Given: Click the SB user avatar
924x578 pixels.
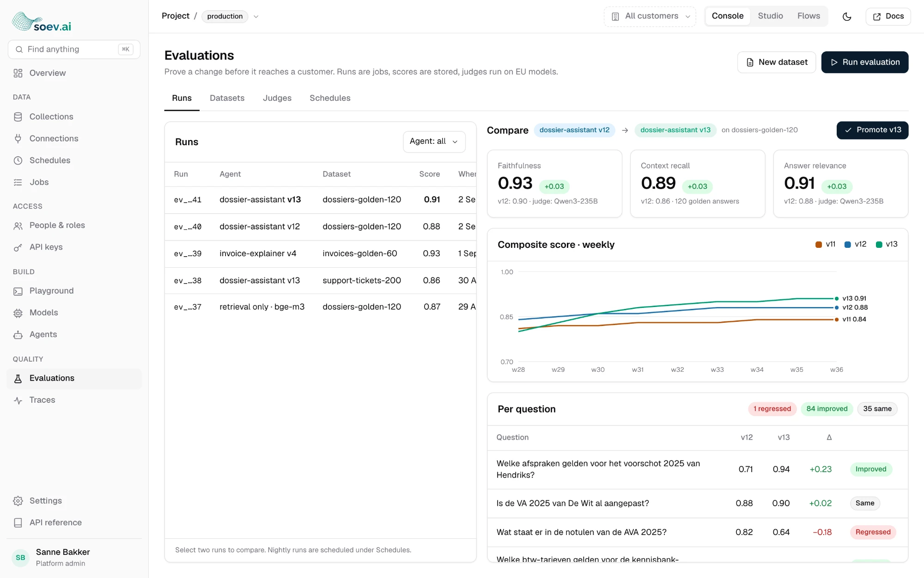Looking at the screenshot, I should click(20, 558).
